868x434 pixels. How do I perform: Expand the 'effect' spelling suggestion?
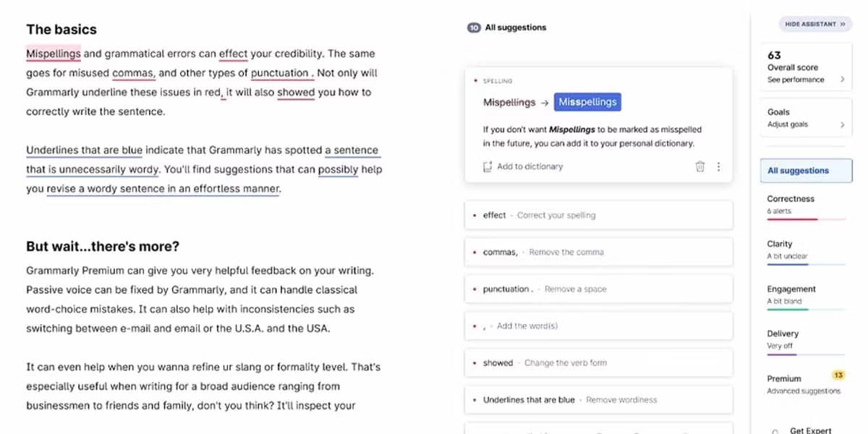pyautogui.click(x=598, y=216)
